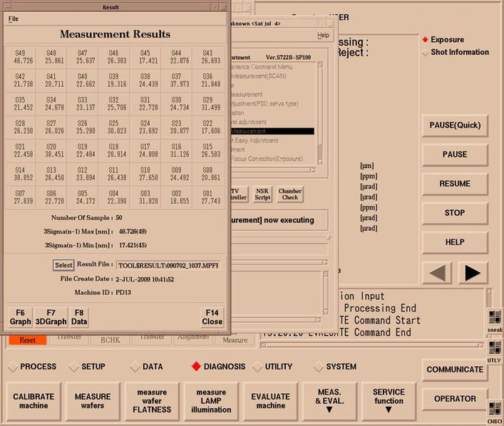Click the S49 46.726 result cell
Screen dimensions: 504x426
coord(20,56)
